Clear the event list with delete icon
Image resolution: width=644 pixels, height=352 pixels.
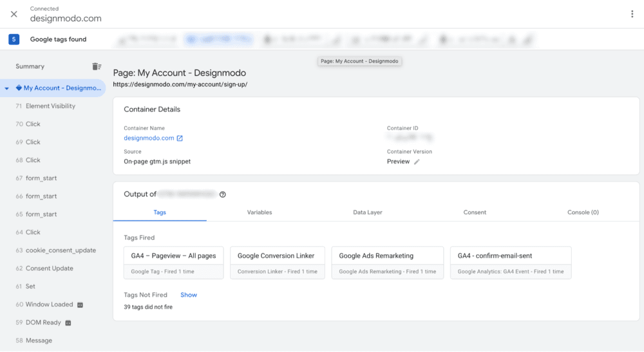pyautogui.click(x=96, y=66)
